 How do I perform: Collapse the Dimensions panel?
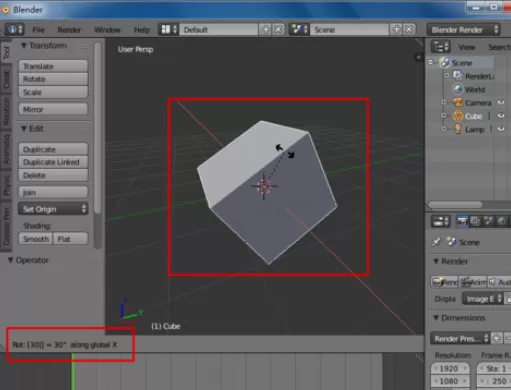(x=436, y=318)
